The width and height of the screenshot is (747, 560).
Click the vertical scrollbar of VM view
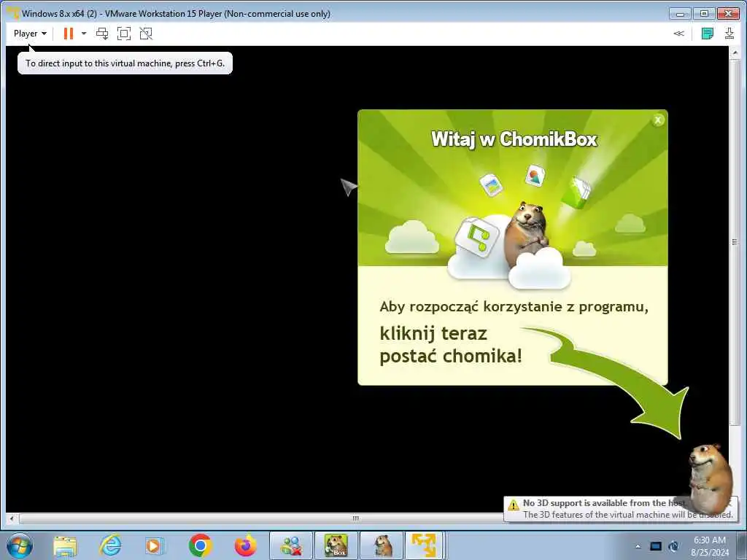click(x=735, y=242)
